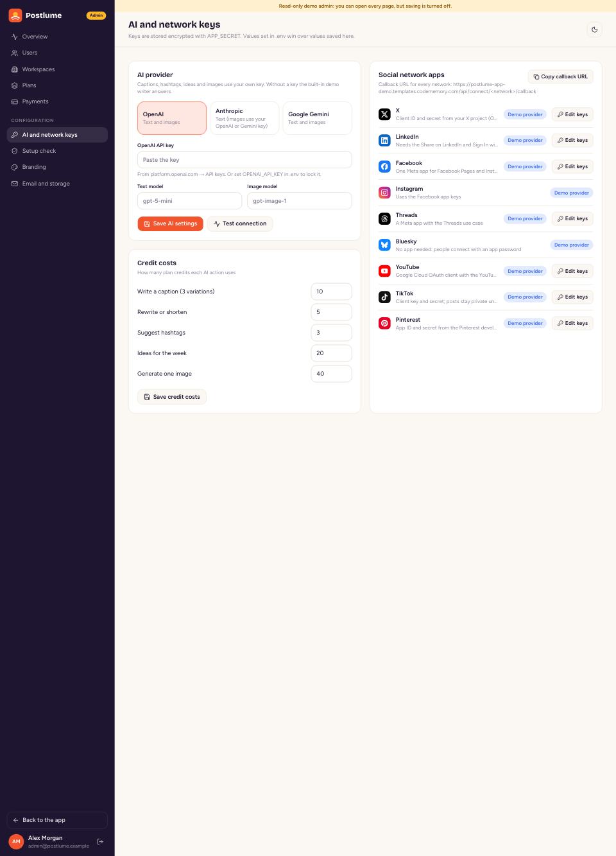Click Demo provider badge on YouTube row
Viewport: 616px width, 856px height.
(x=525, y=271)
